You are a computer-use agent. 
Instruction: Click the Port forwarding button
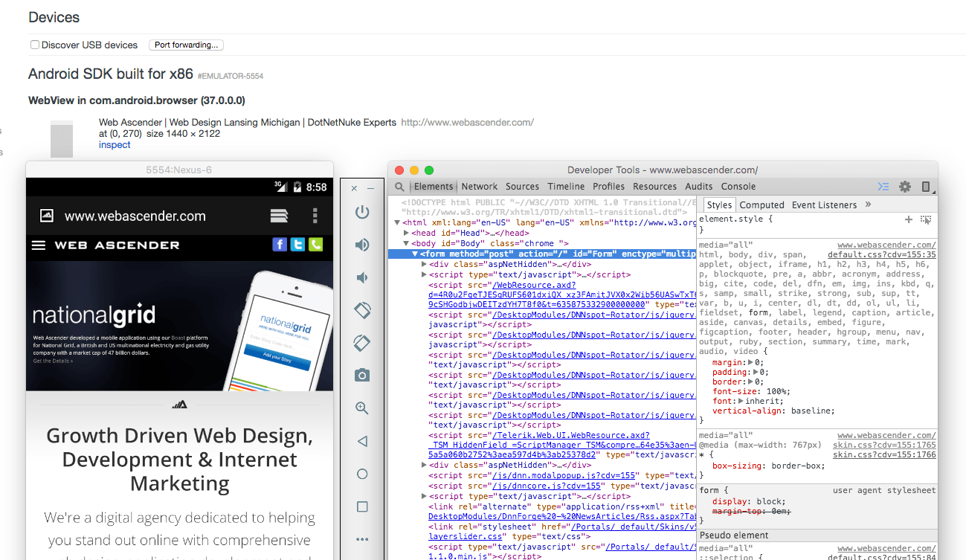pos(186,45)
